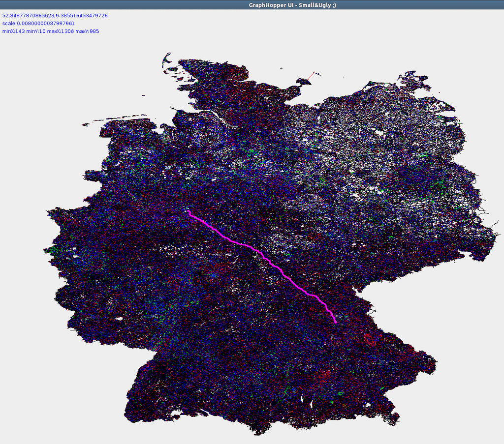The height and width of the screenshot is (444, 504).
Task: Click the green patch near the southern lakes
Action: pyautogui.click(x=332, y=402)
